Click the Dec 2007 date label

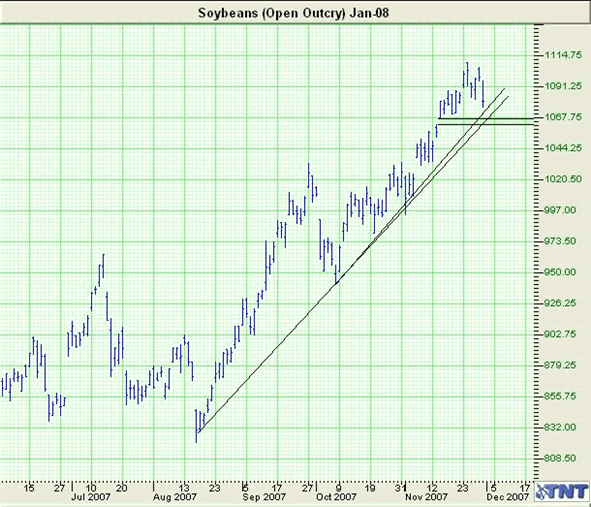(x=508, y=497)
